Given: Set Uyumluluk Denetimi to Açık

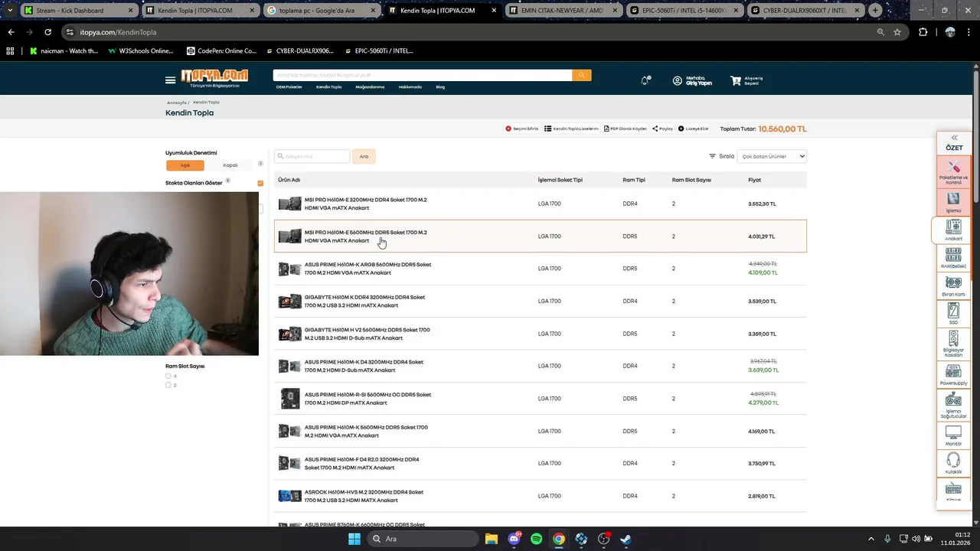Looking at the screenshot, I should coord(185,165).
